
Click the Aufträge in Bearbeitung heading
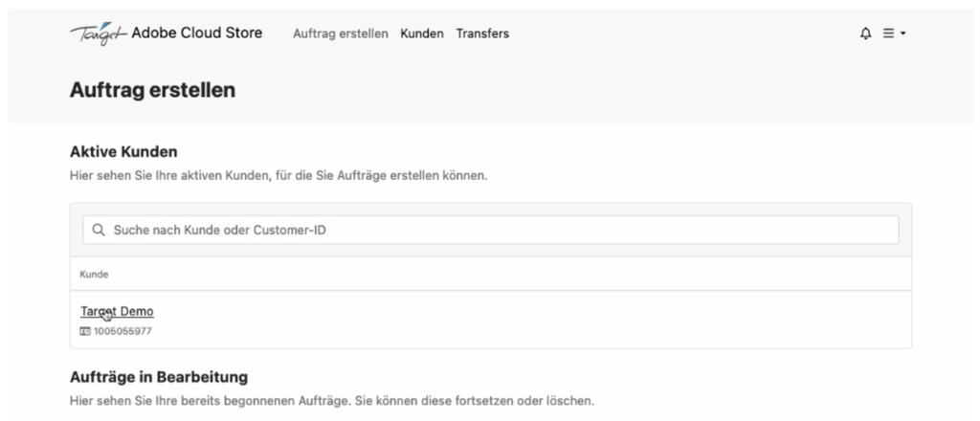[x=159, y=377]
